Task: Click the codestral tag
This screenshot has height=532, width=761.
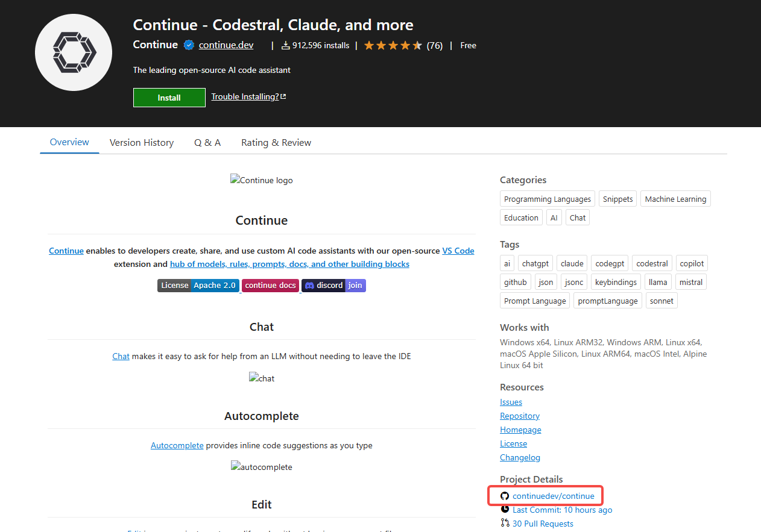Action: 652,264
